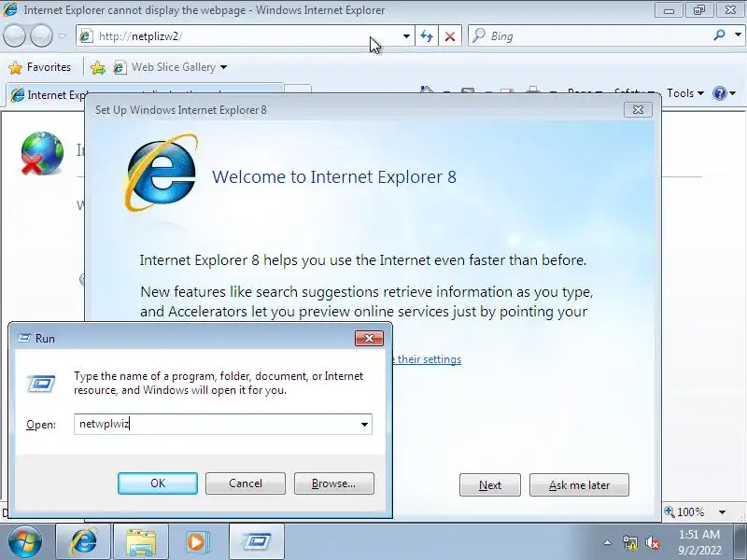Viewport: 747px width, 560px height.
Task: Launch Windows Media Player from taskbar
Action: 197,541
